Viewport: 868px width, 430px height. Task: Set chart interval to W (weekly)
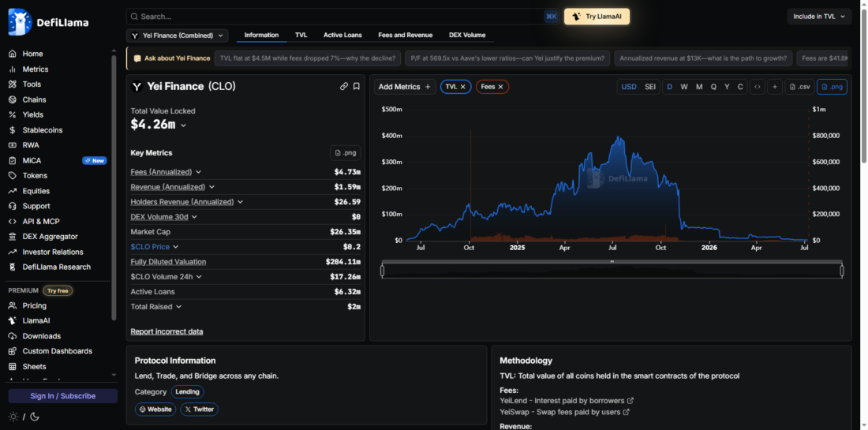point(684,87)
